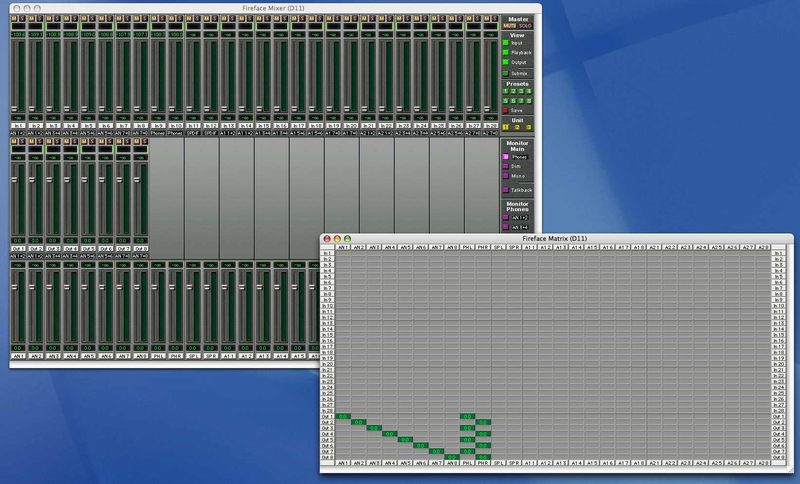
Task: Click matrix cell routing Out 6 to AN 6
Action: [421, 446]
